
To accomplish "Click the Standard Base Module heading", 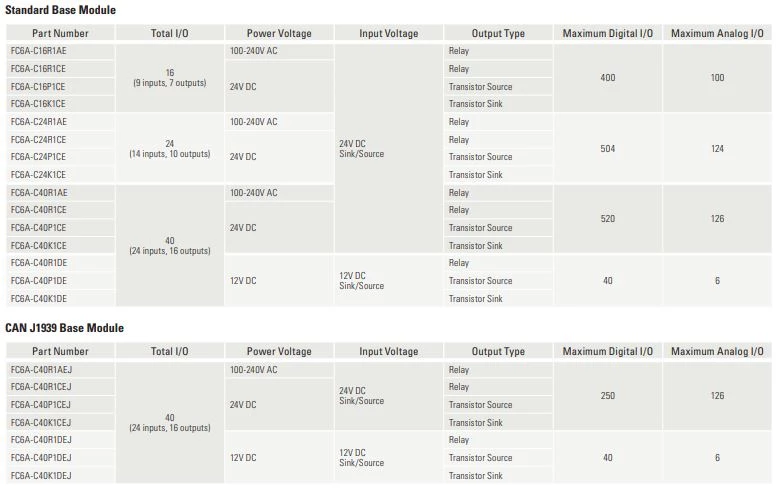I will 60,10.
